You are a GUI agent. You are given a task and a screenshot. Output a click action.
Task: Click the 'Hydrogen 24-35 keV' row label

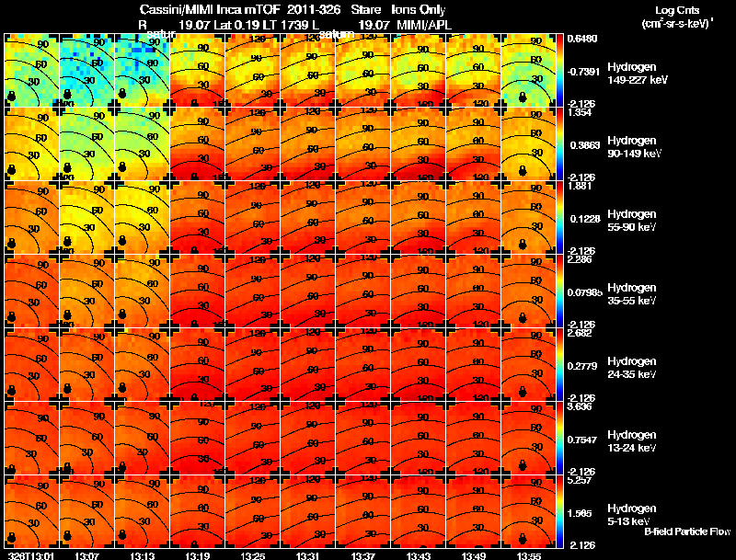[x=632, y=368]
